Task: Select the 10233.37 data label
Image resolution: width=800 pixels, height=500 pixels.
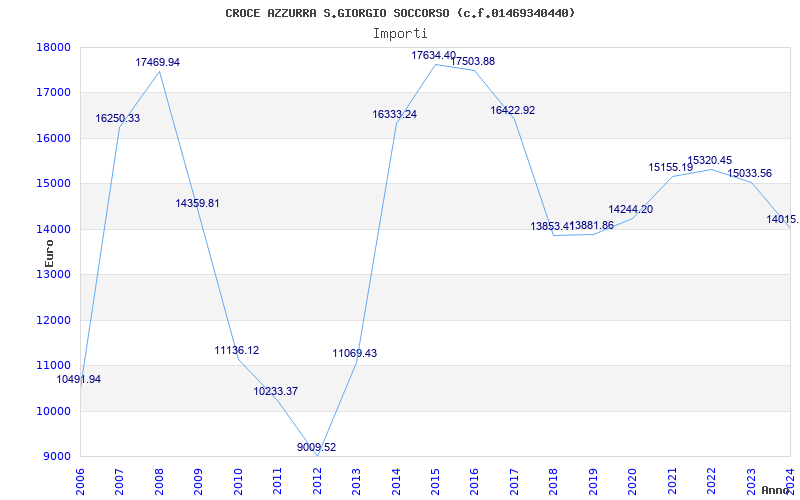Action: click(x=276, y=391)
